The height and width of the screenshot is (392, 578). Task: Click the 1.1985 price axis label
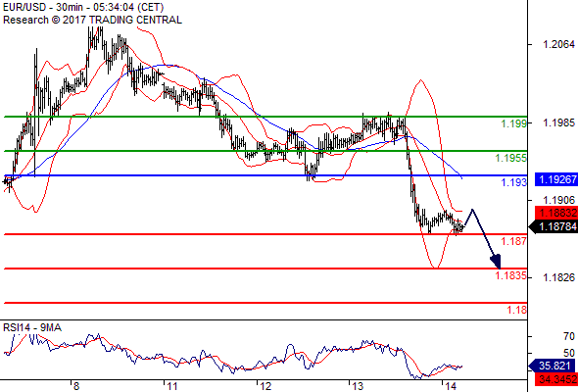(x=558, y=122)
